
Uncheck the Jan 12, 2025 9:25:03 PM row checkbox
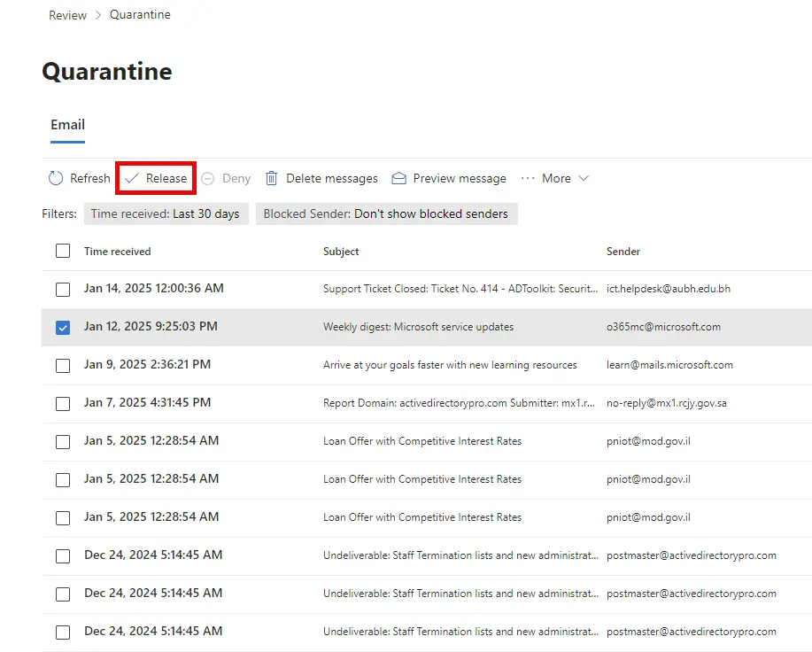pos(63,327)
